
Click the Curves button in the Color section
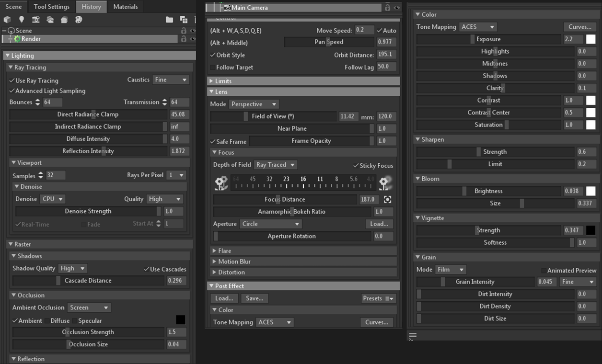(x=579, y=27)
